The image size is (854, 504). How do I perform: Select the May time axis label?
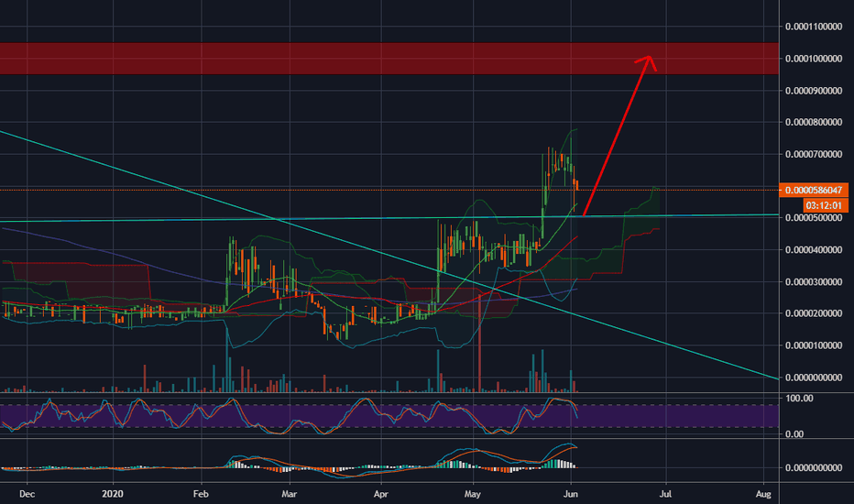473,494
